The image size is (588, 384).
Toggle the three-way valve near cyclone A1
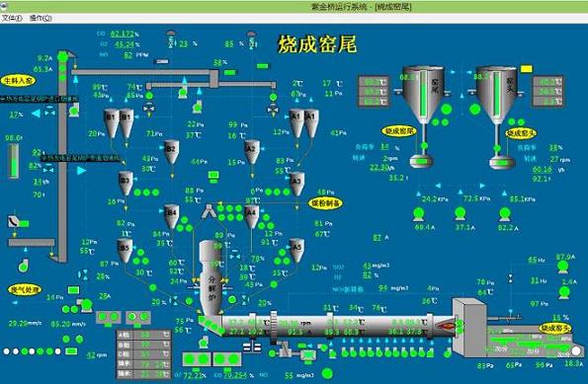pyautogui.click(x=273, y=110)
